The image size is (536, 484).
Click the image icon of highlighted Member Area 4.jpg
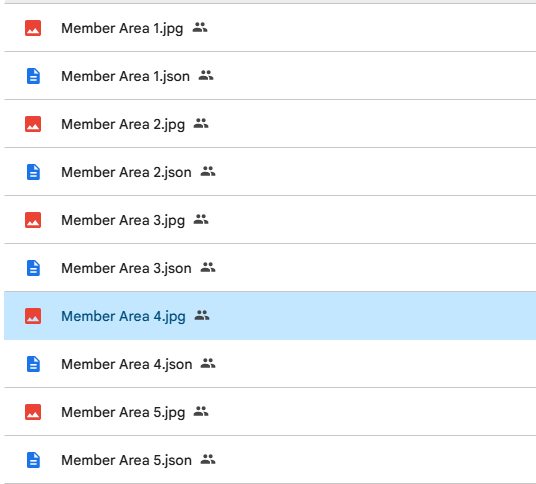point(33,316)
